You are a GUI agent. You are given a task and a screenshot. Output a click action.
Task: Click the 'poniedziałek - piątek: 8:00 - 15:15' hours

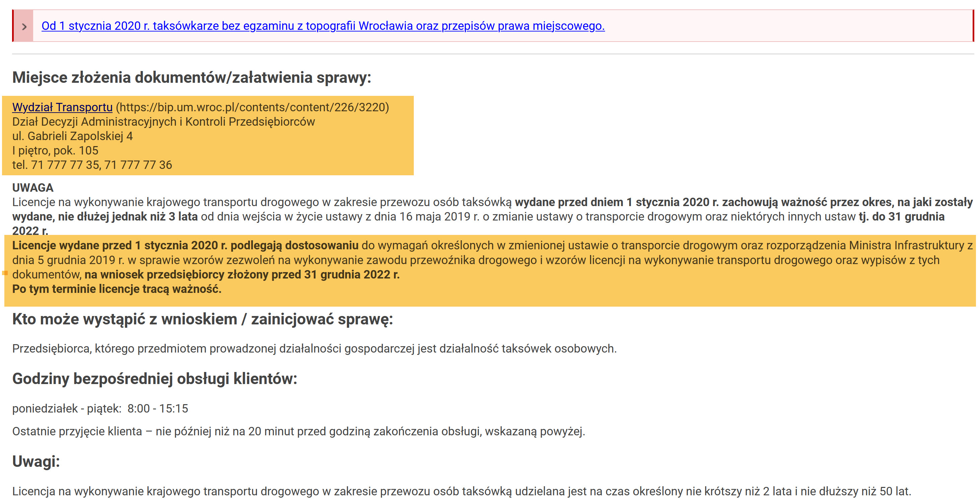pyautogui.click(x=100, y=409)
